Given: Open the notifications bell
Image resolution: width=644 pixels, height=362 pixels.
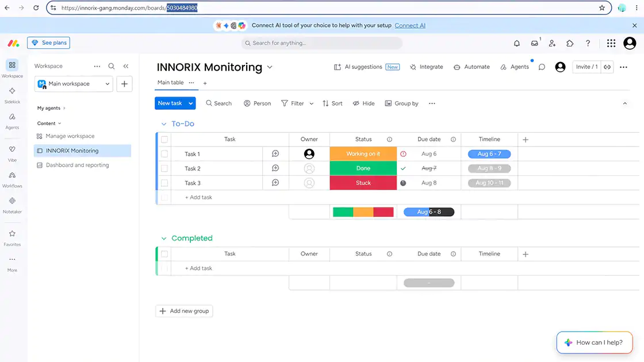Looking at the screenshot, I should click(517, 43).
